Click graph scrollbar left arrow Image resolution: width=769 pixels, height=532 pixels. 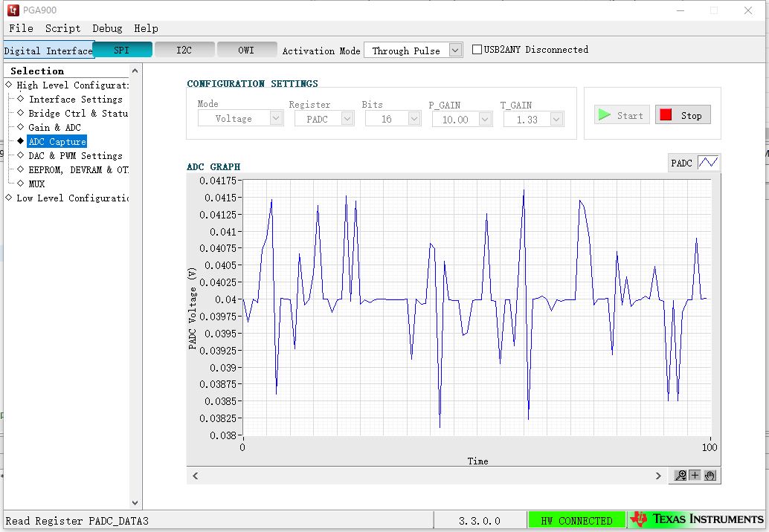[195, 476]
